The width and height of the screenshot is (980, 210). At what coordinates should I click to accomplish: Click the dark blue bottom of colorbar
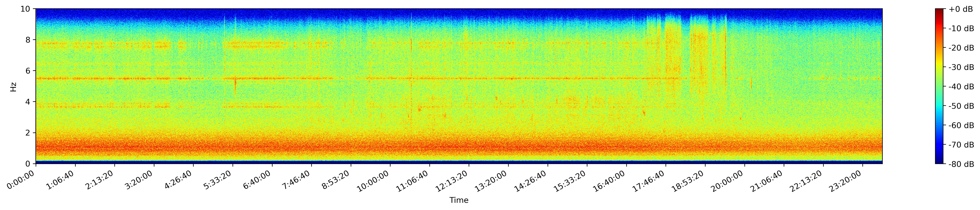tap(939, 162)
